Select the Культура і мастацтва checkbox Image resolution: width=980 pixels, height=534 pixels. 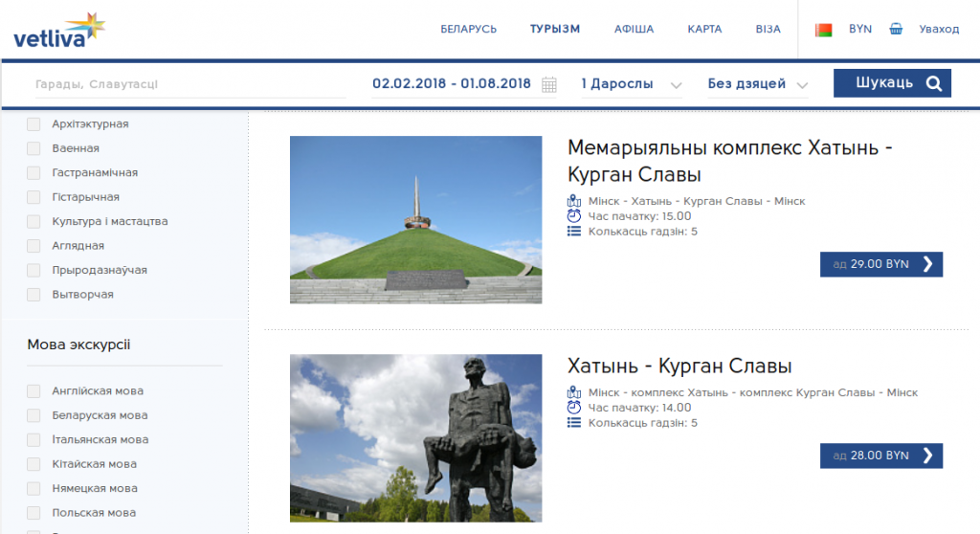(x=33, y=222)
